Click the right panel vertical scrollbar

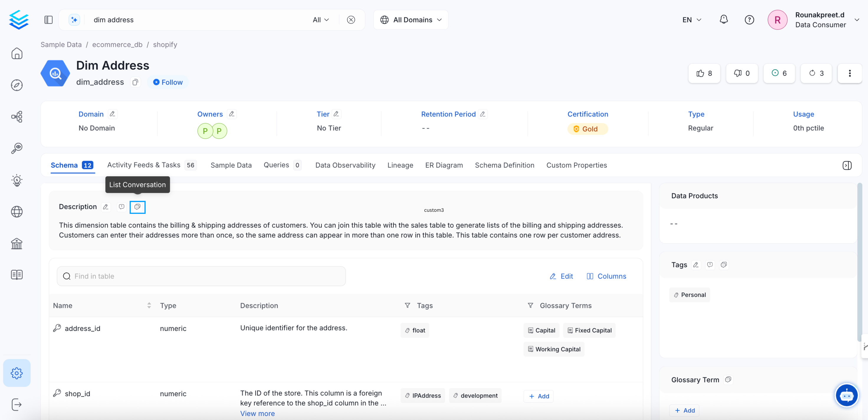[859, 263]
